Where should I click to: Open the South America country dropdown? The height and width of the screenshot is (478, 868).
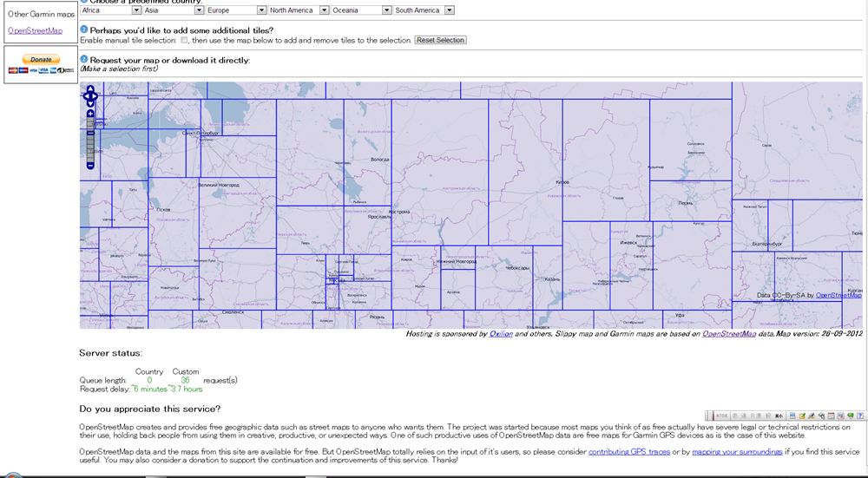[x=424, y=10]
